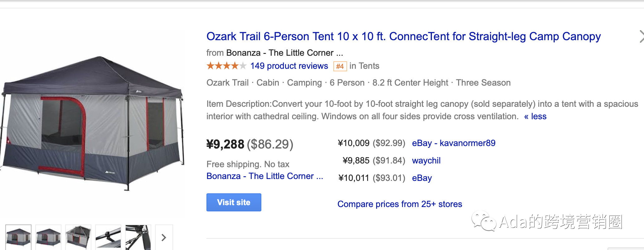The width and height of the screenshot is (644, 250).
Task: Open the eBay - kavanormer89 seller link
Action: tap(453, 143)
